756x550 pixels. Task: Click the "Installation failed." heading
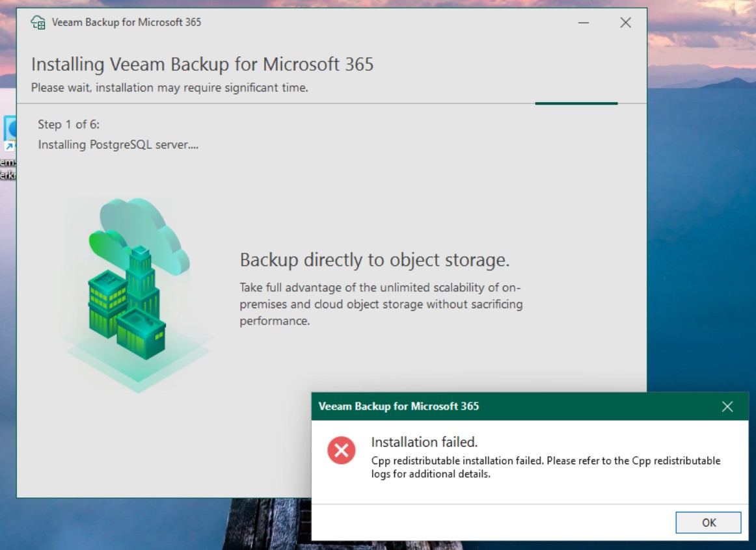424,442
